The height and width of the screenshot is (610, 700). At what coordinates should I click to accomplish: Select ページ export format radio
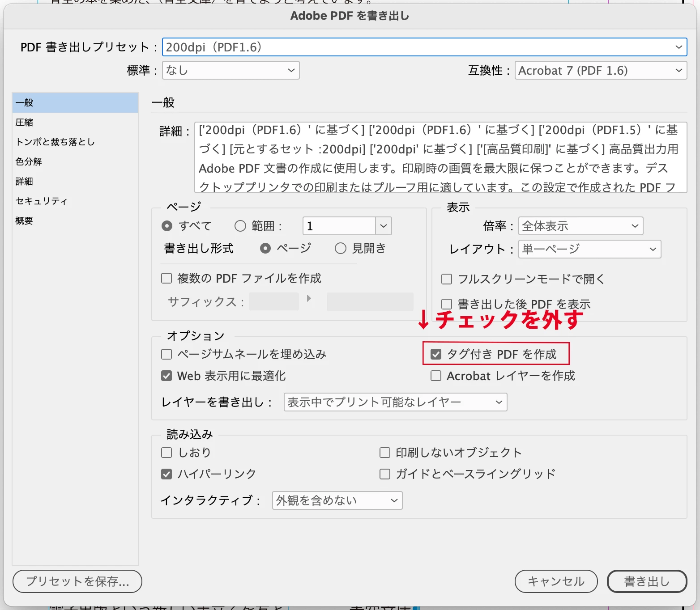pos(265,248)
